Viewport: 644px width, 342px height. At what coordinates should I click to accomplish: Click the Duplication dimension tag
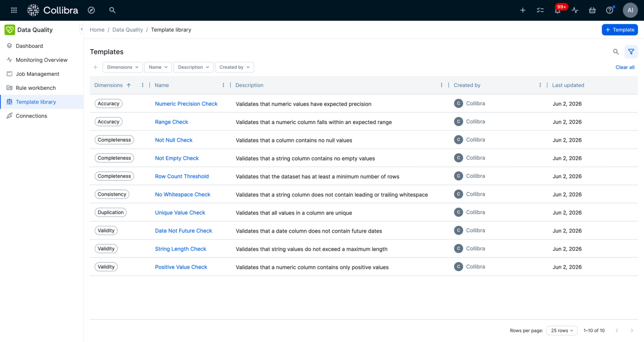click(110, 213)
